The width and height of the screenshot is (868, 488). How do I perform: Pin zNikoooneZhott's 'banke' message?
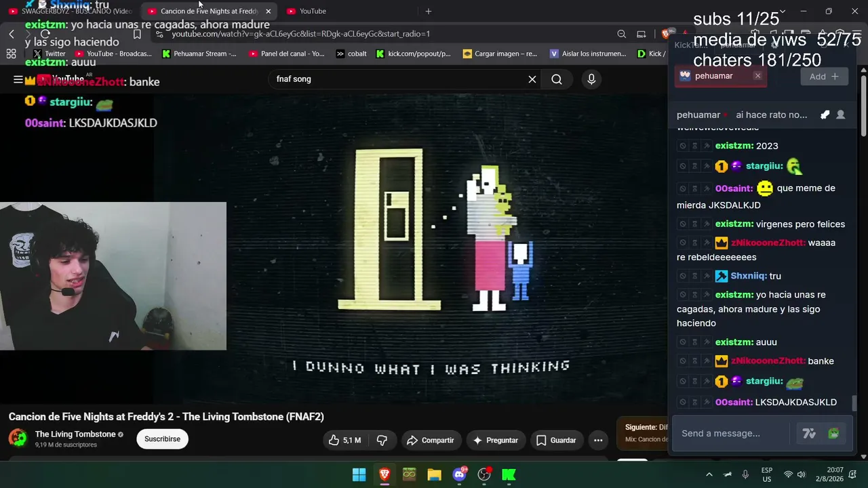click(706, 361)
